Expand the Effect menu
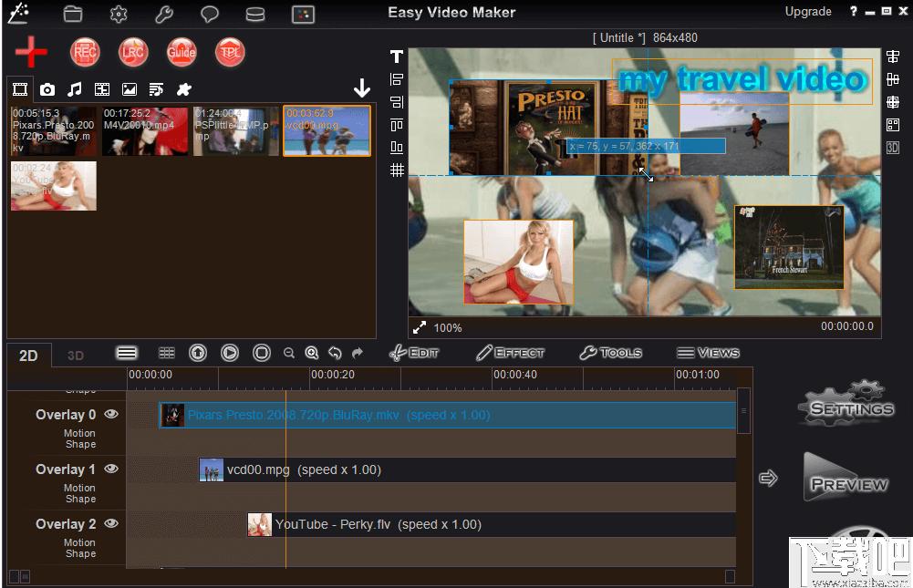Screen dimensions: 913x588 510,353
